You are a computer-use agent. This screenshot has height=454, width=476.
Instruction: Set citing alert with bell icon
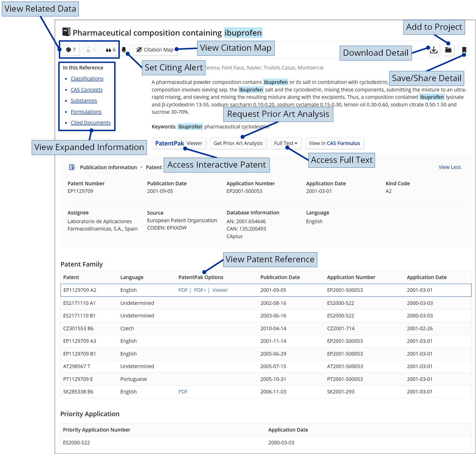coord(124,50)
